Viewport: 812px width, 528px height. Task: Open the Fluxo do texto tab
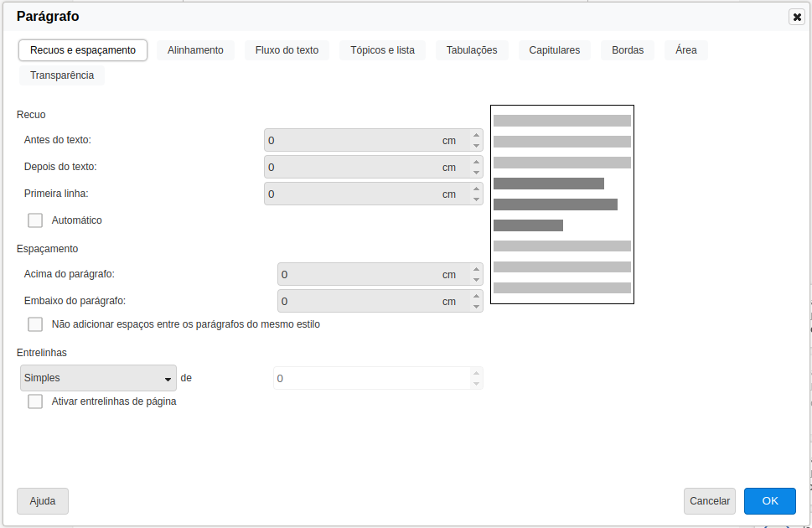coord(287,50)
